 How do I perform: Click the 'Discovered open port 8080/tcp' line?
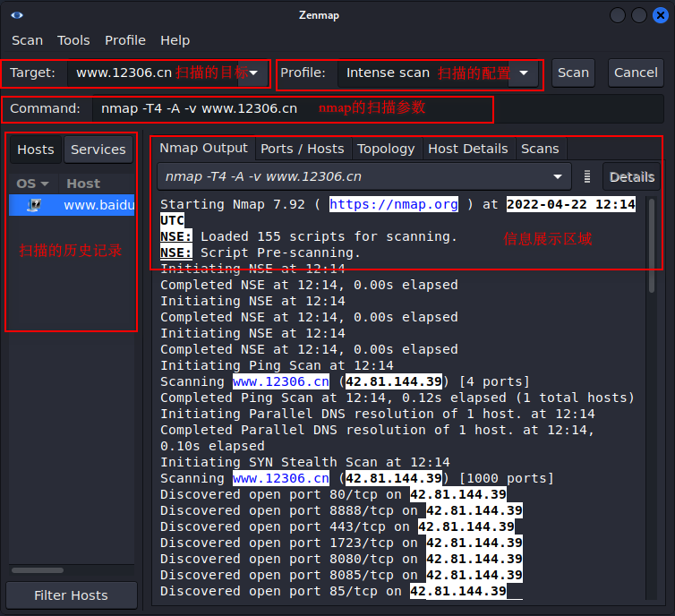click(341, 559)
